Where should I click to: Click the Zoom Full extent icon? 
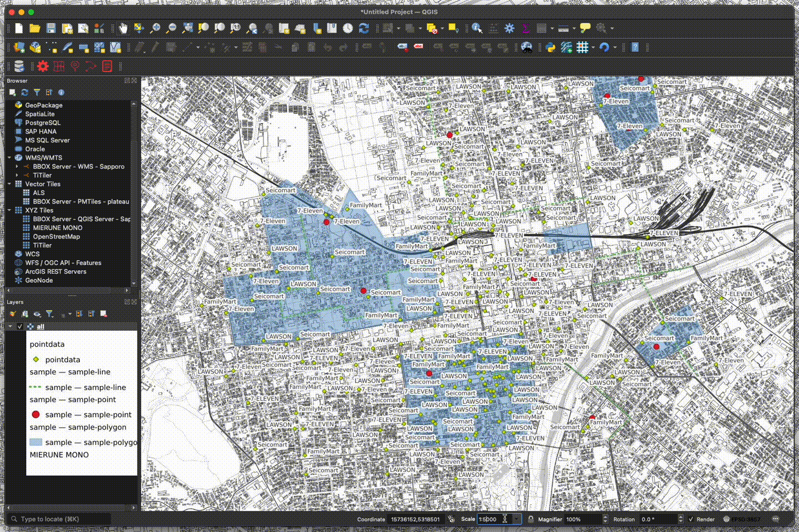188,28
